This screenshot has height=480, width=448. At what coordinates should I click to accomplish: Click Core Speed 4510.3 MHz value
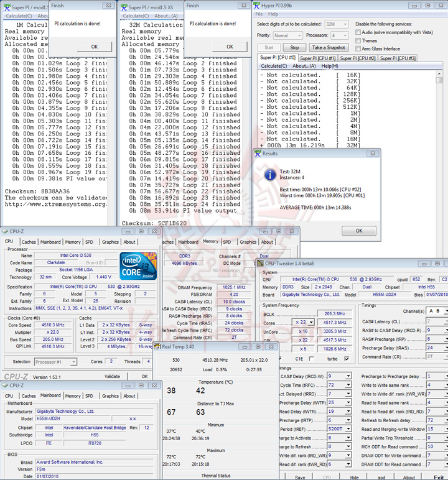pyautogui.click(x=53, y=325)
